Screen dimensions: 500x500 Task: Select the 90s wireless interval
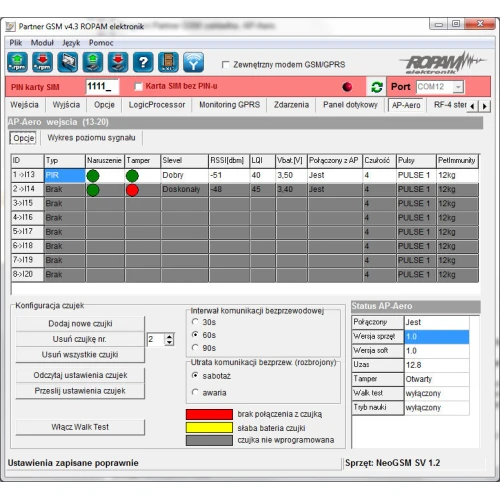click(195, 348)
